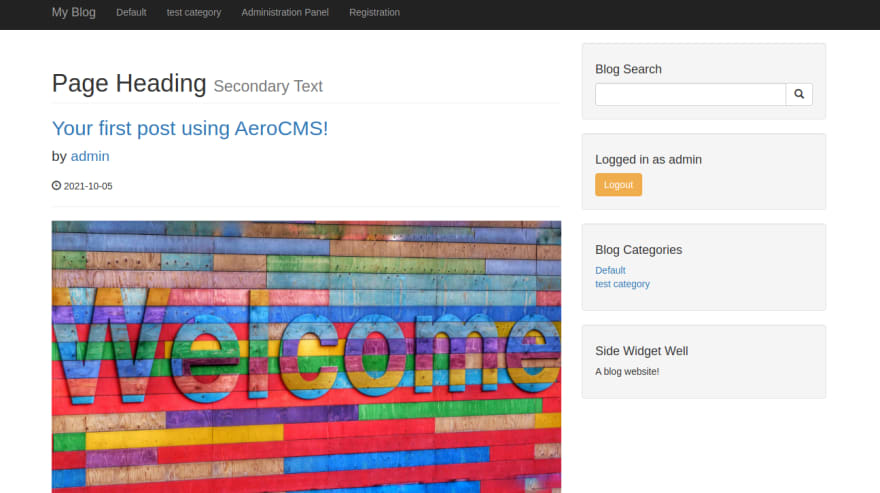Screen dimensions: 880x493
Task: Open test category from the navbar
Action: pyautogui.click(x=194, y=12)
